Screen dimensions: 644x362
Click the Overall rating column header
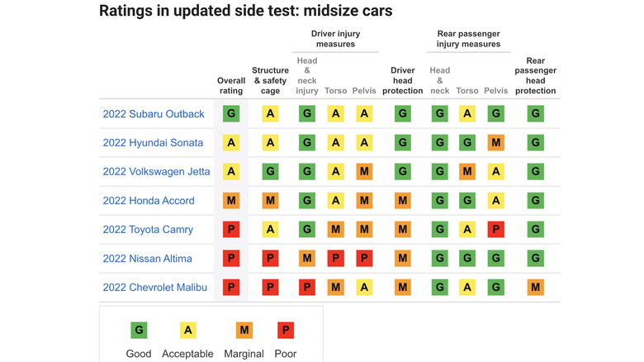[231, 85]
